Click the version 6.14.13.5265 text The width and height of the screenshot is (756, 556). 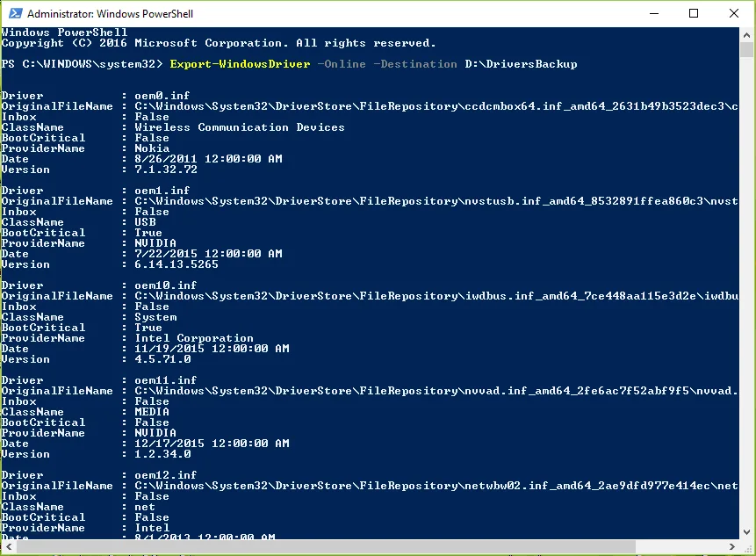pos(176,264)
